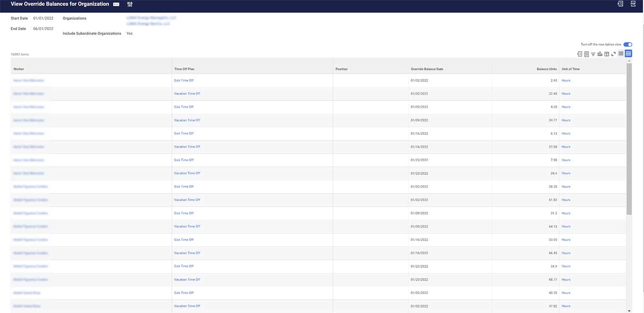This screenshot has height=313, width=644.
Task: Open first Sick Time Off link
Action: (184, 81)
